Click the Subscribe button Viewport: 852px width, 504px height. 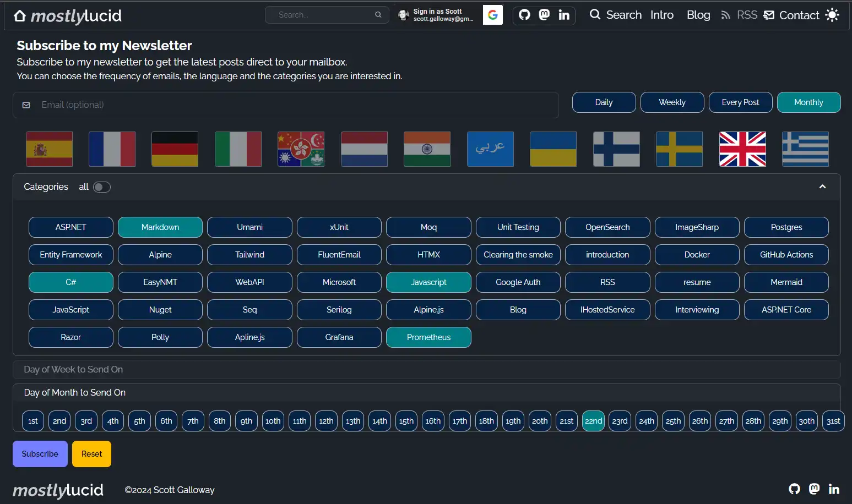(40, 453)
